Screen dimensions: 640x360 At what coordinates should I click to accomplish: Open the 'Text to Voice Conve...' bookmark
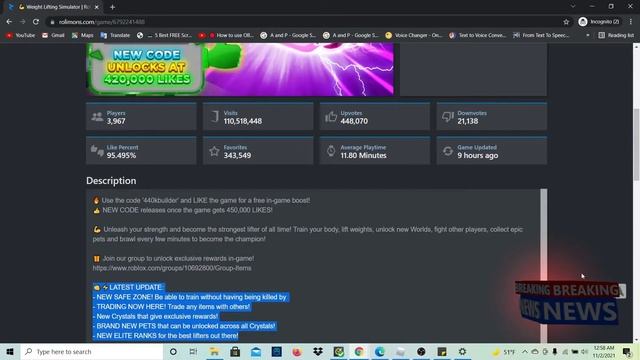tap(478, 36)
